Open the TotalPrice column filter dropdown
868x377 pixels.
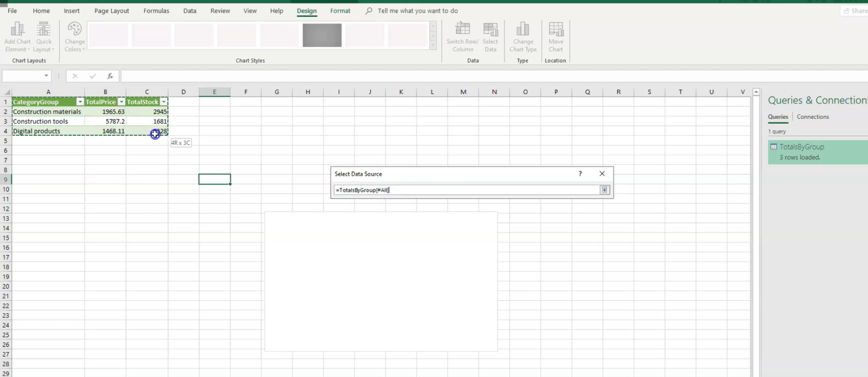(122, 102)
